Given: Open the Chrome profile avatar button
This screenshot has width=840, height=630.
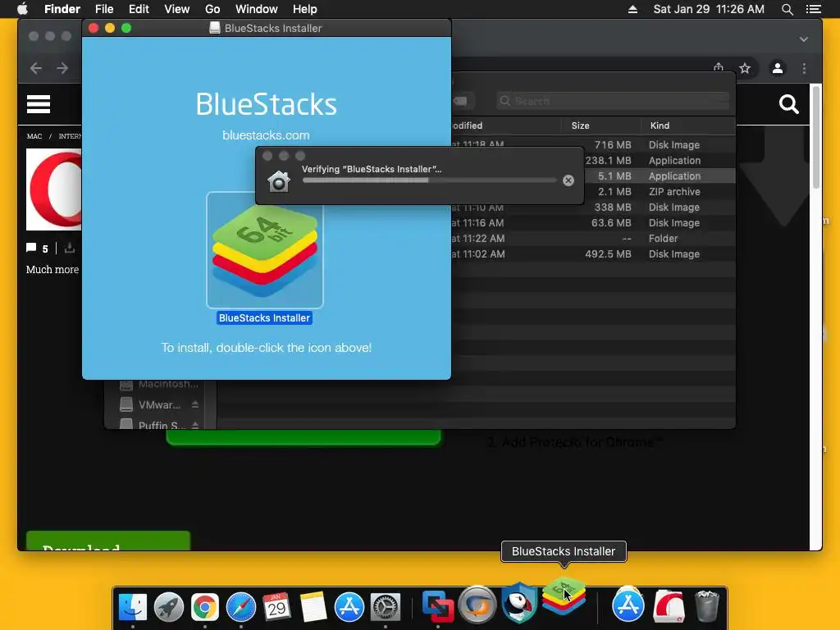Looking at the screenshot, I should [x=778, y=68].
